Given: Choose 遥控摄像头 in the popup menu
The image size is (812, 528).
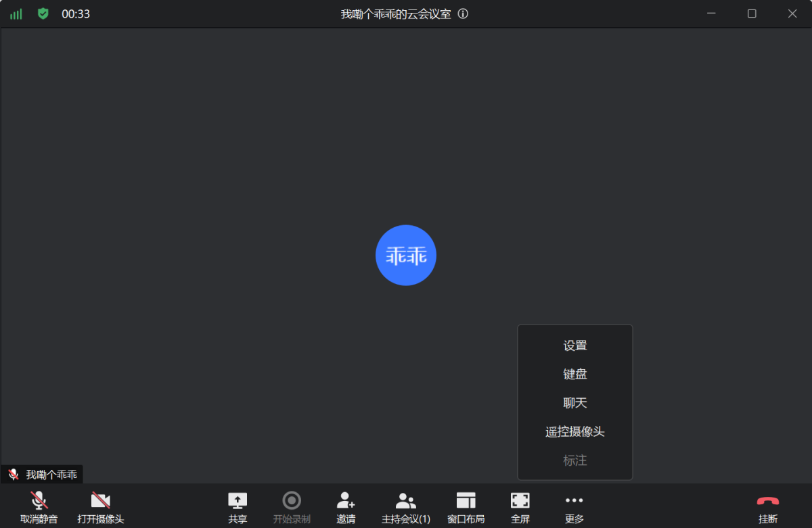Looking at the screenshot, I should tap(575, 431).
